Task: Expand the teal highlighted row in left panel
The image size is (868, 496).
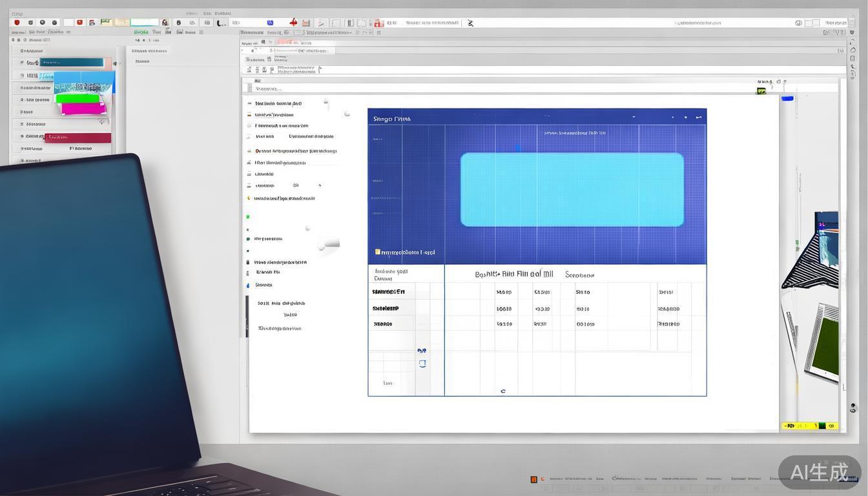Action: 71,63
